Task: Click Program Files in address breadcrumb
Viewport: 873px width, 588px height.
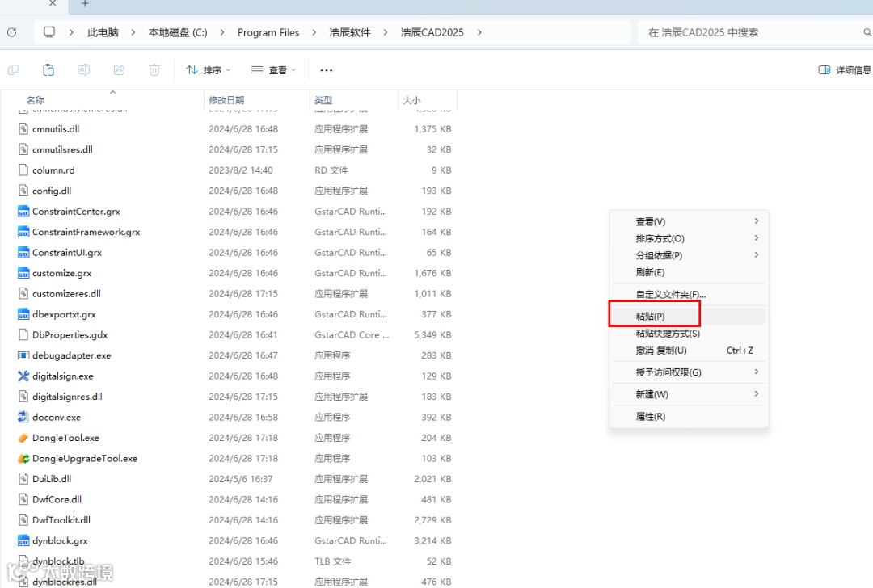Action: pos(268,32)
